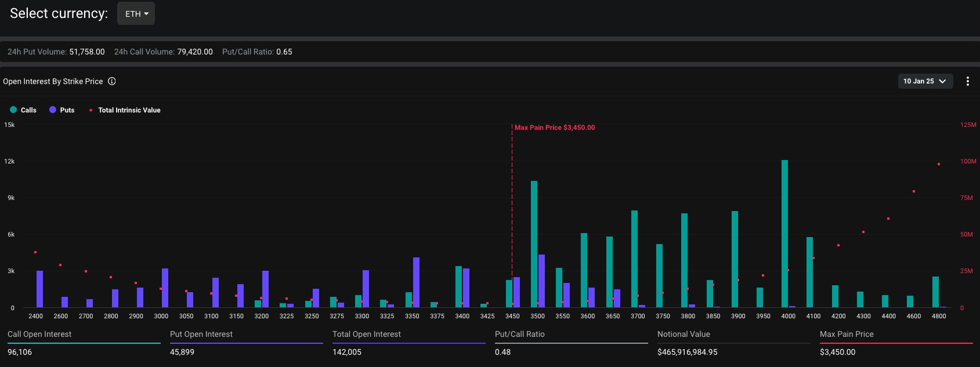Click the teal Calls legend circle
This screenshot has width=980, height=367.
tap(13, 110)
